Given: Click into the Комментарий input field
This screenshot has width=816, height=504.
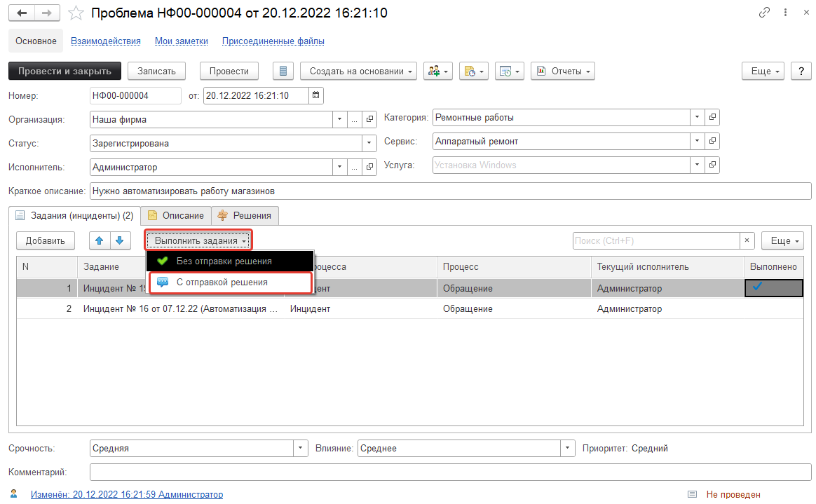Looking at the screenshot, I should (450, 472).
